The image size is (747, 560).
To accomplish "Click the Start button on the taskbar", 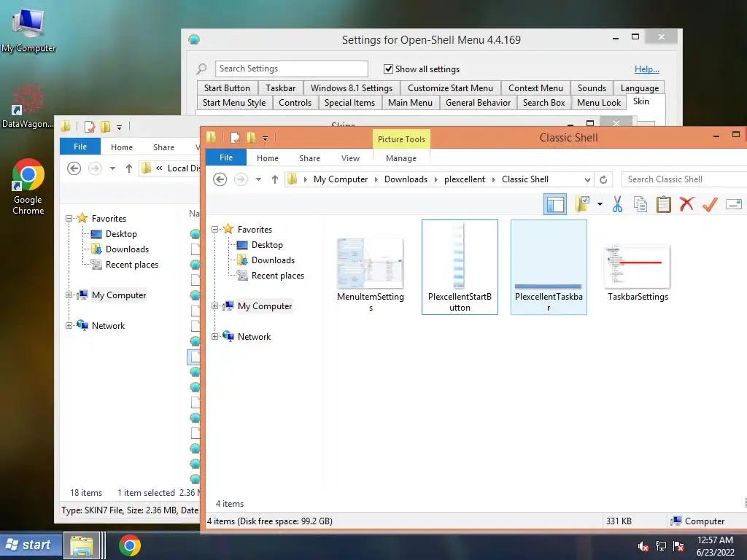I will tap(31, 545).
